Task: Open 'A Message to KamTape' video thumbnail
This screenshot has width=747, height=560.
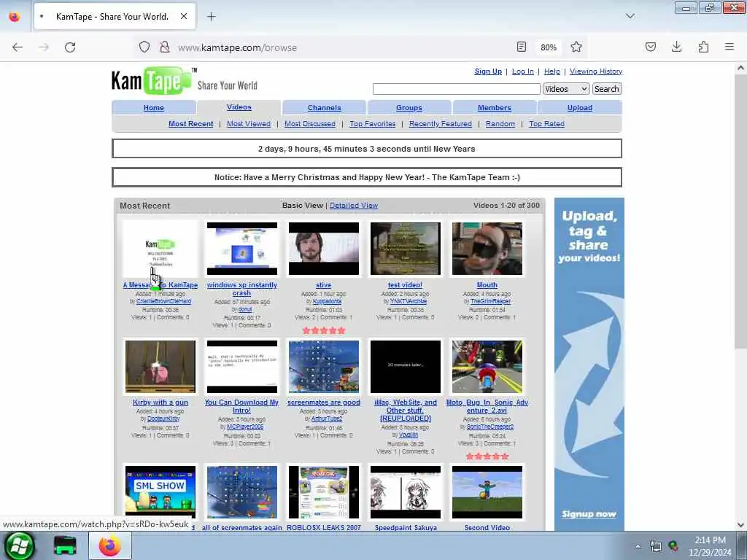Action: tap(160, 249)
